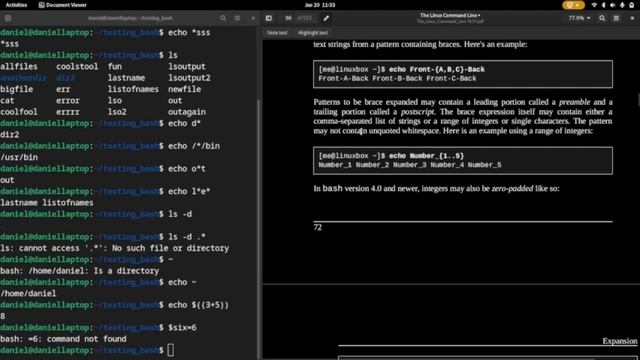Click the 'Expansion' header on the next page
This screenshot has height=360, width=640.
coord(620,341)
